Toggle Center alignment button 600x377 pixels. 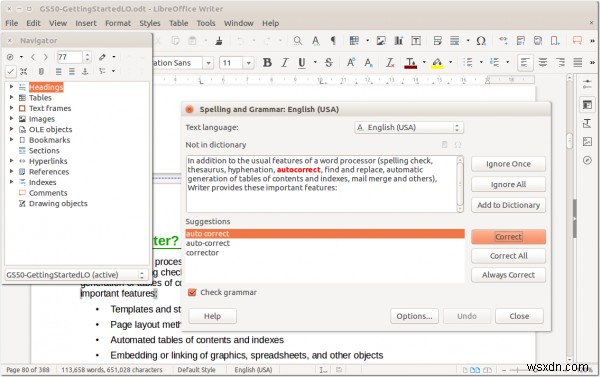[x=543, y=62]
